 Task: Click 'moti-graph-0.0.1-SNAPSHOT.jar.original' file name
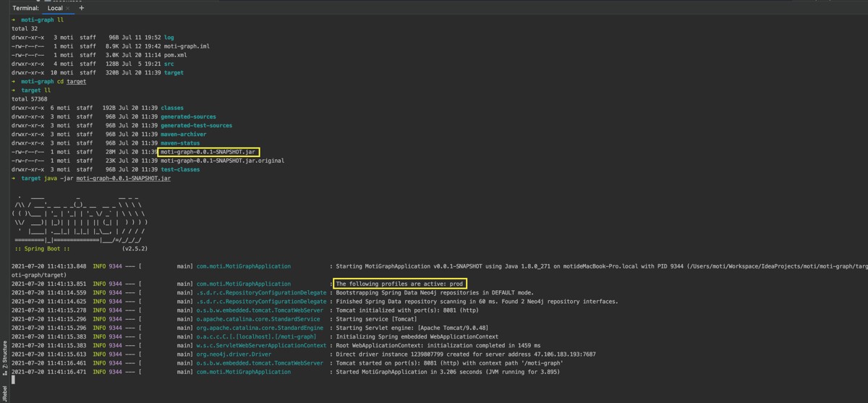(x=222, y=161)
